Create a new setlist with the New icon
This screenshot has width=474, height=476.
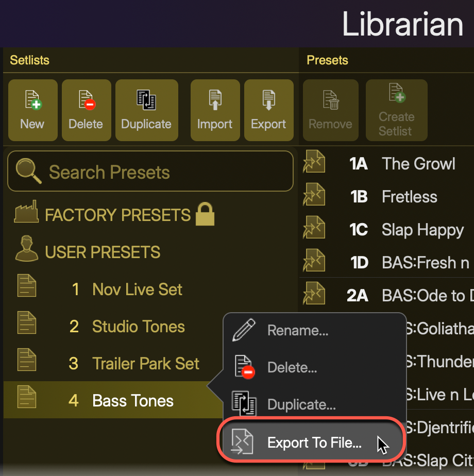32,100
